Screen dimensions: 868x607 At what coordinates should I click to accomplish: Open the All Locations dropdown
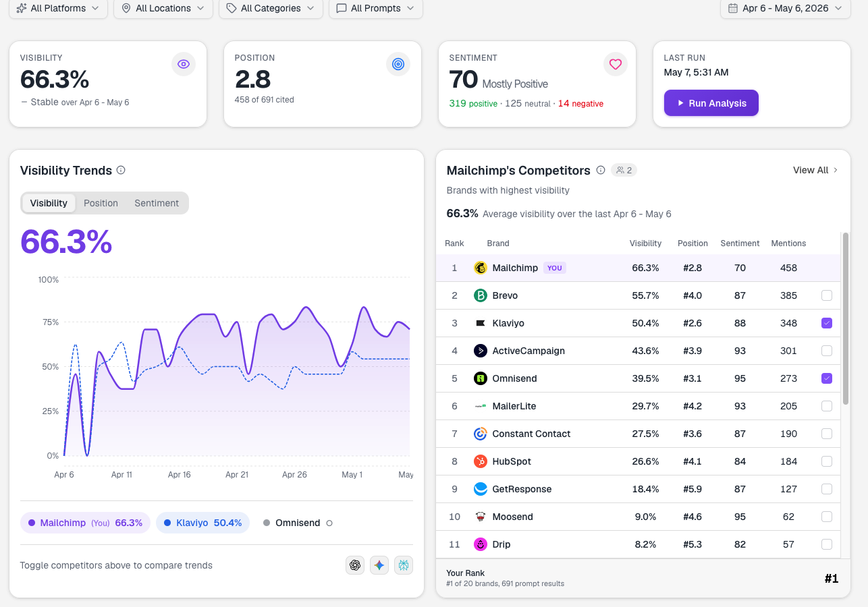(x=163, y=8)
